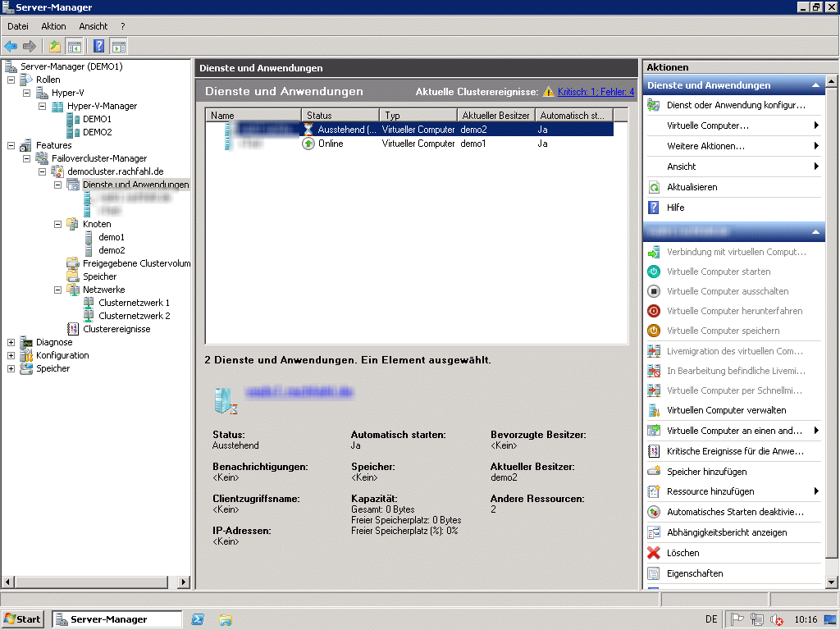
Task: Collapse the Knoten tree node
Action: [x=58, y=224]
